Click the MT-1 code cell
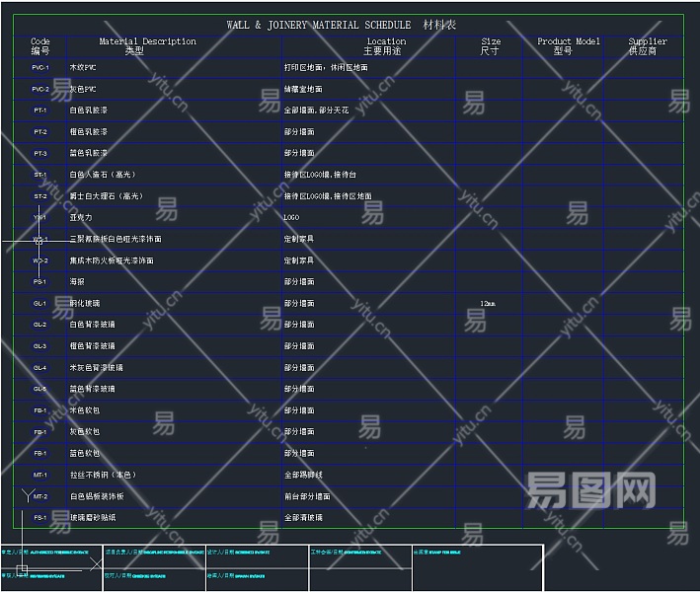This screenshot has width=700, height=592. (40, 475)
